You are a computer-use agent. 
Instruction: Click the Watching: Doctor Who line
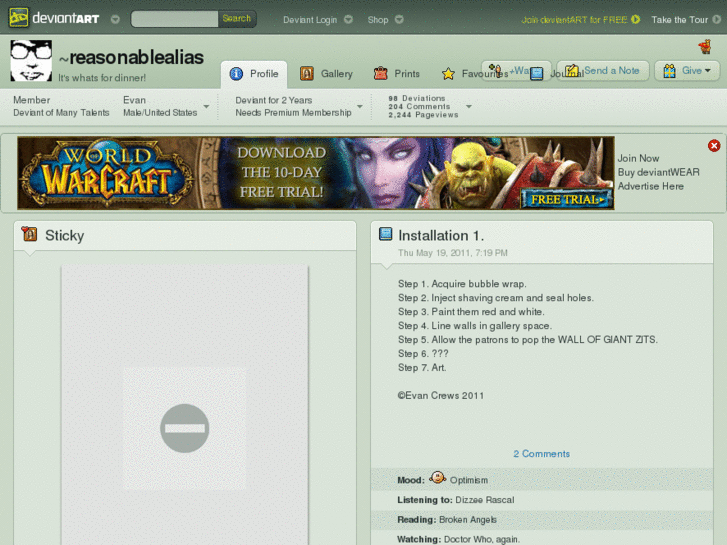click(459, 539)
